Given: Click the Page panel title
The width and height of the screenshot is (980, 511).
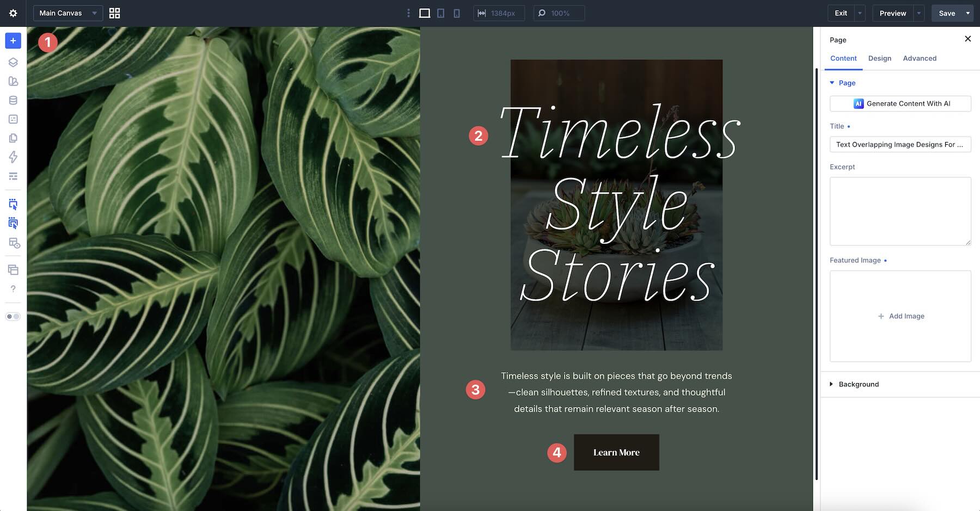Looking at the screenshot, I should [x=838, y=40].
